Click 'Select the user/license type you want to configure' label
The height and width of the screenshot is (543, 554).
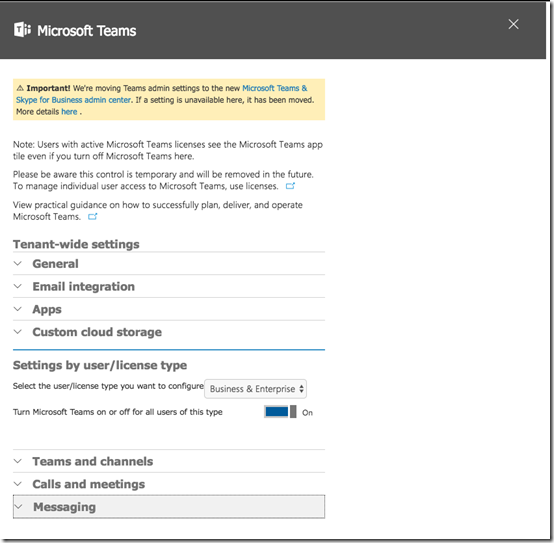pos(108,386)
